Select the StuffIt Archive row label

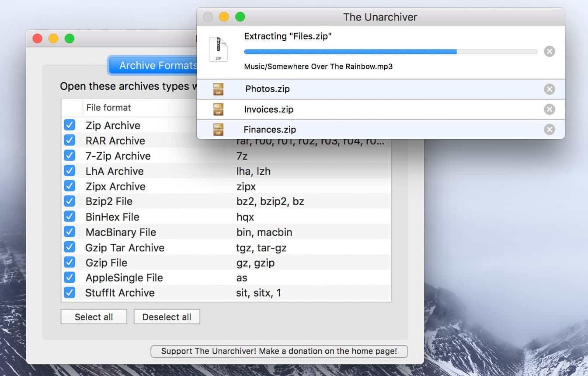click(120, 293)
